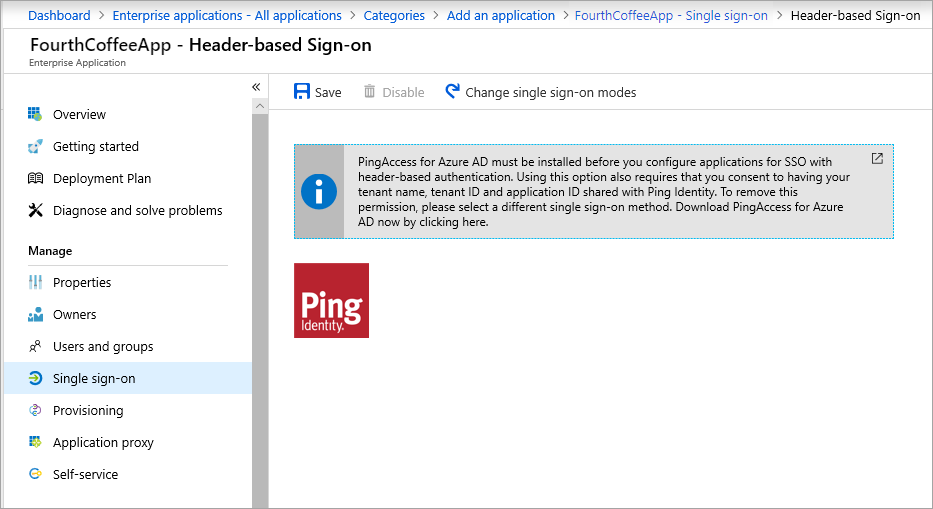Open Categories breadcrumb
Screen dimensions: 933x509
coord(394,15)
